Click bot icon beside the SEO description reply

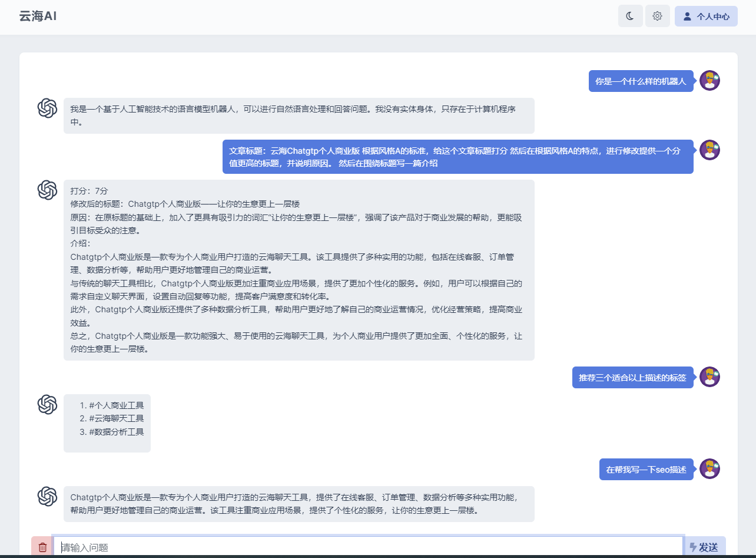click(47, 496)
